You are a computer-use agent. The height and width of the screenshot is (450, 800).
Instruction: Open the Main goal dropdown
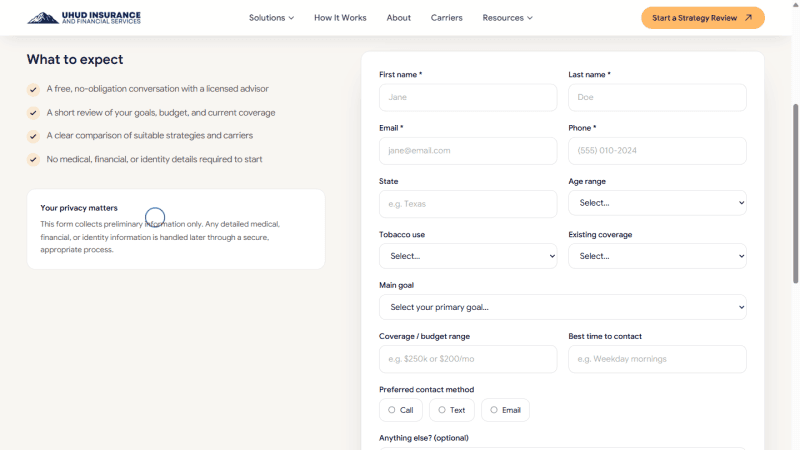tap(563, 307)
